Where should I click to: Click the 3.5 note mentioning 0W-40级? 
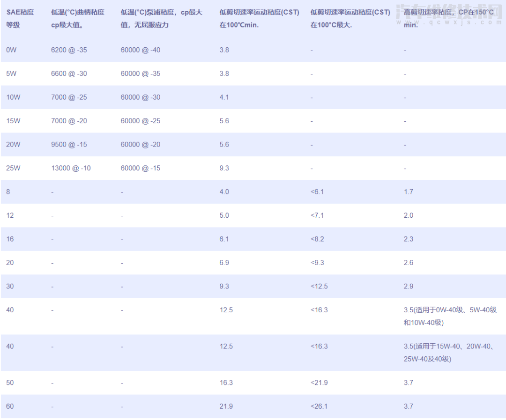click(450, 316)
